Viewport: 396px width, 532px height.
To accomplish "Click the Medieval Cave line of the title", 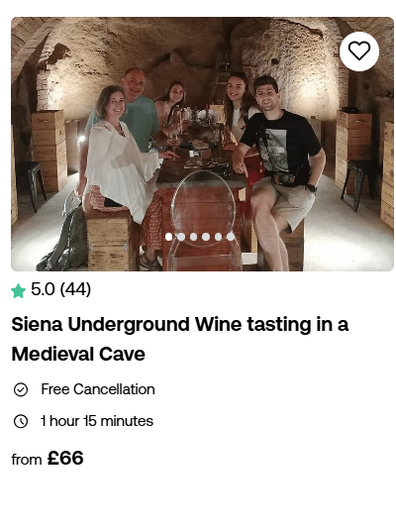I will (78, 355).
